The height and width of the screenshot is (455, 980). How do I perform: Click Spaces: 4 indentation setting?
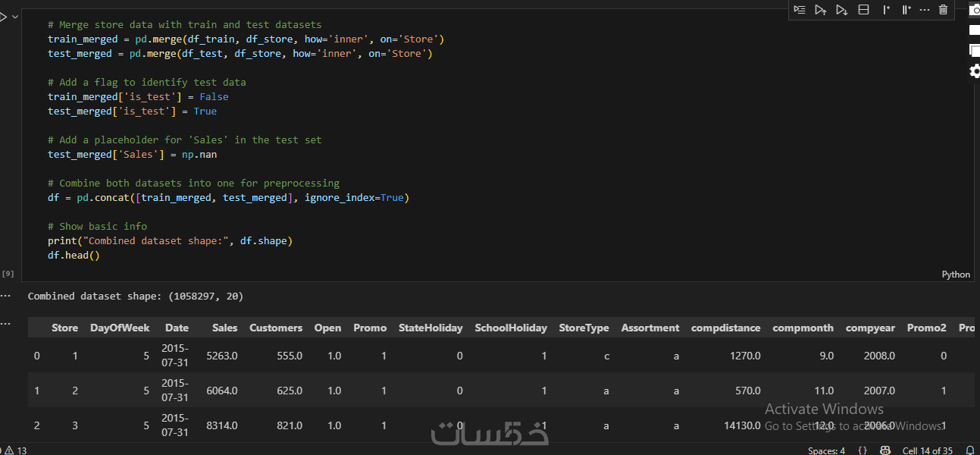click(826, 450)
